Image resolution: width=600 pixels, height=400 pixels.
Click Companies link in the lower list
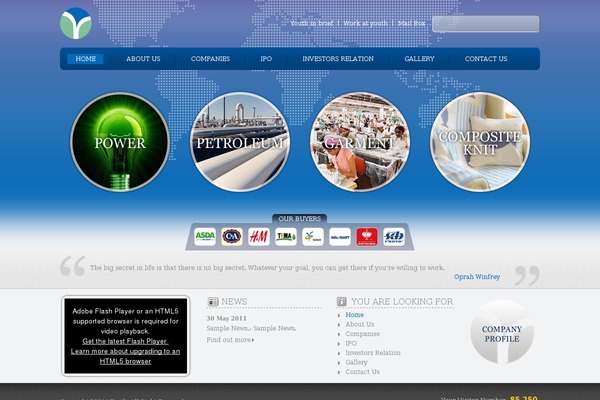pyautogui.click(x=362, y=334)
